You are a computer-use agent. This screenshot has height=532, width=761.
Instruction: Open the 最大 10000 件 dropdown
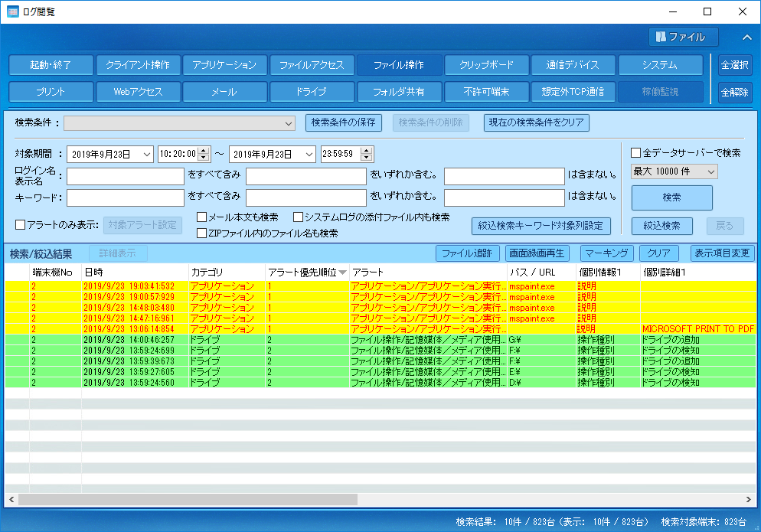pos(674,171)
